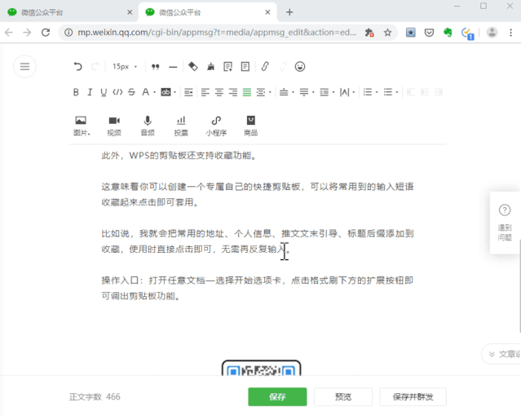Viewport: 521px width, 420px height.
Task: Open the background color dropdown arrow
Action: (174, 92)
